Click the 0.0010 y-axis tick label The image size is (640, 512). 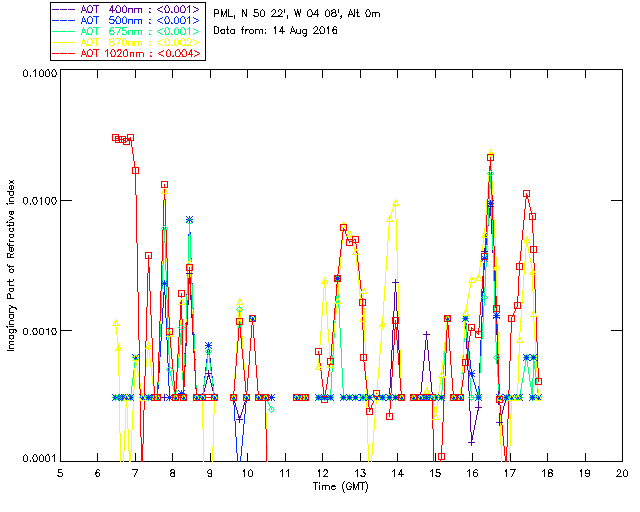tap(39, 331)
